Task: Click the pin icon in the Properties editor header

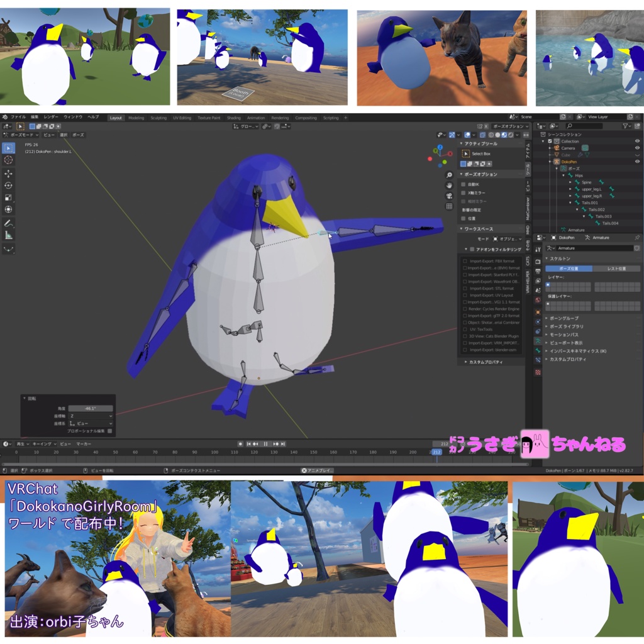Action: tap(637, 238)
